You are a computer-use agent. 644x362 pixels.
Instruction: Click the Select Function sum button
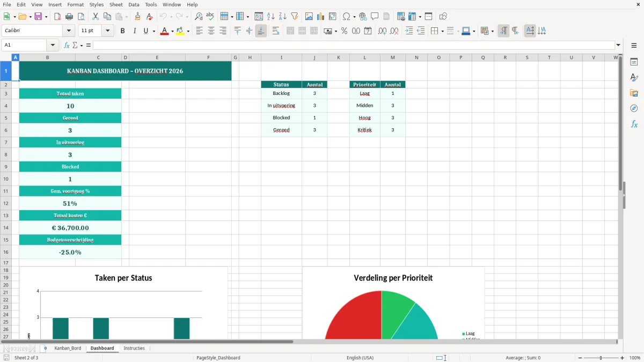pyautogui.click(x=75, y=45)
